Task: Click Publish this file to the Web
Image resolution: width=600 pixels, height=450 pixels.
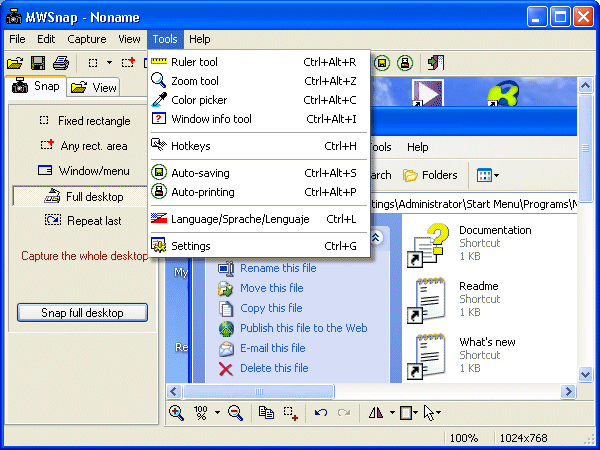Action: [x=293, y=328]
